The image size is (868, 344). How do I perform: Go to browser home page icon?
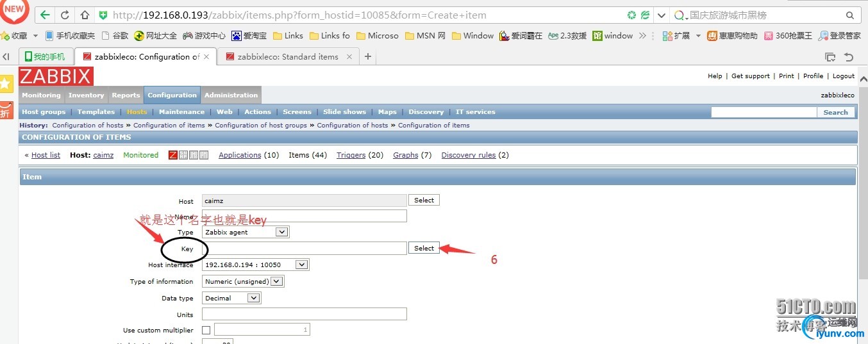85,15
